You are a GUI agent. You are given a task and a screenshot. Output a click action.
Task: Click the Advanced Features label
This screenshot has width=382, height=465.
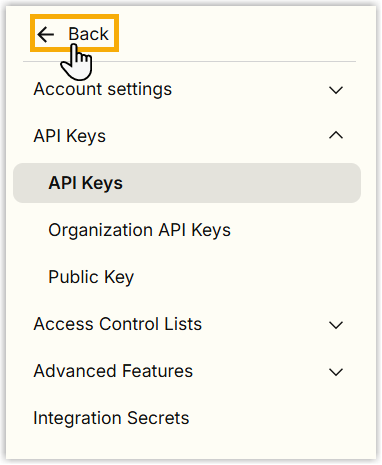(113, 371)
